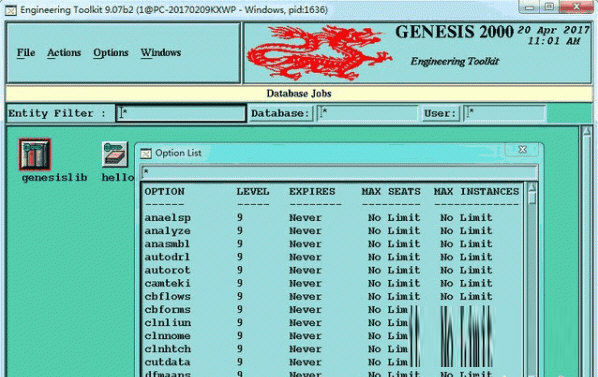Minimize the Engineering Toolkit window
Image resolution: width=598 pixels, height=377 pixels.
coord(529,7)
